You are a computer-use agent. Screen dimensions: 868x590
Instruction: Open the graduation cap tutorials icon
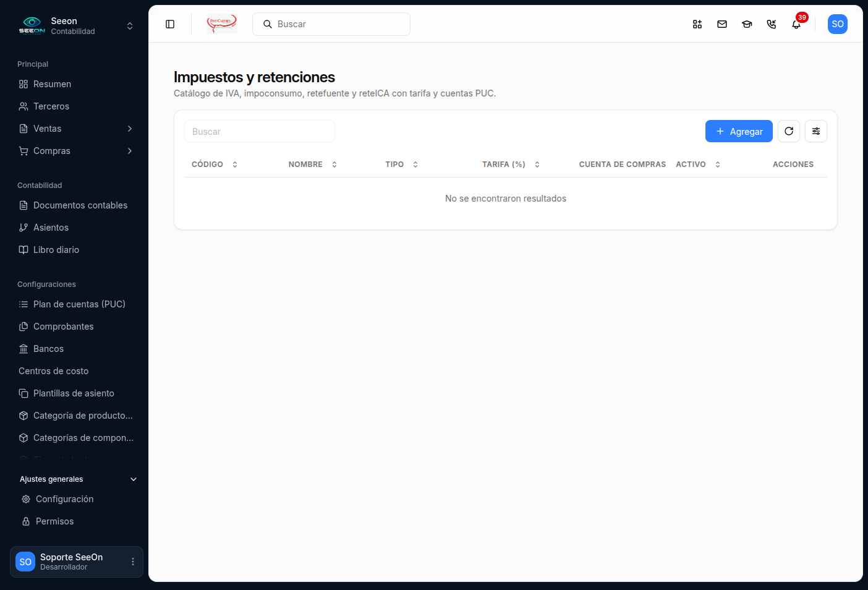coord(747,24)
